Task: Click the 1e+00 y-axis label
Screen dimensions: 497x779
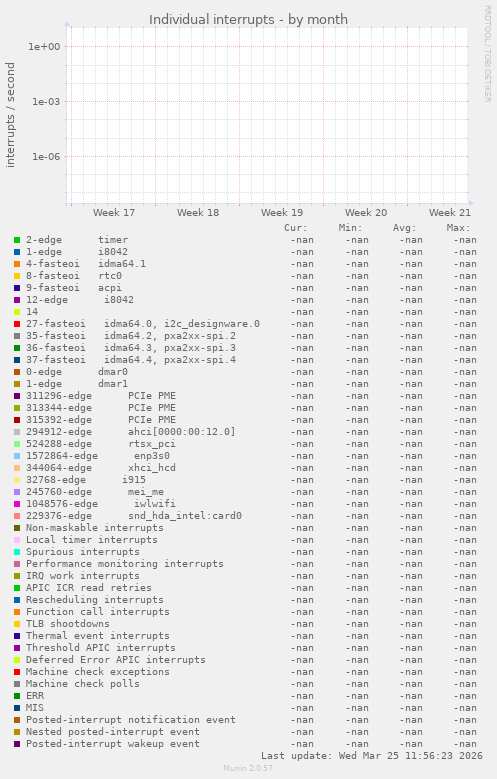Action: point(44,47)
